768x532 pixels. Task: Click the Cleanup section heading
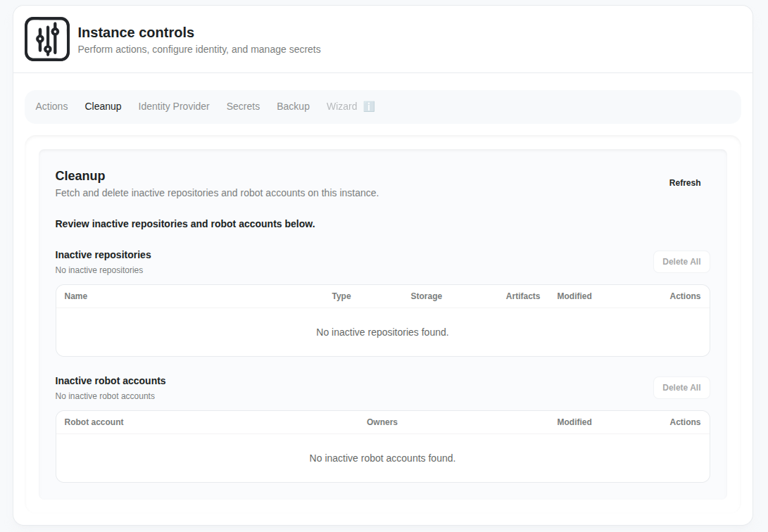[x=80, y=176]
